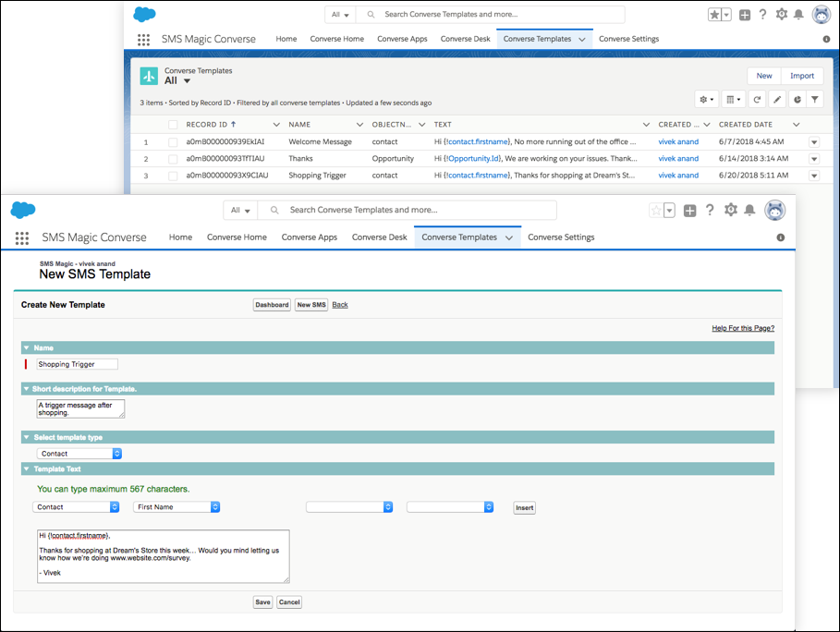840x632 pixels.
Task: Click the Salesforce cloud logo in front window
Action: (x=23, y=210)
